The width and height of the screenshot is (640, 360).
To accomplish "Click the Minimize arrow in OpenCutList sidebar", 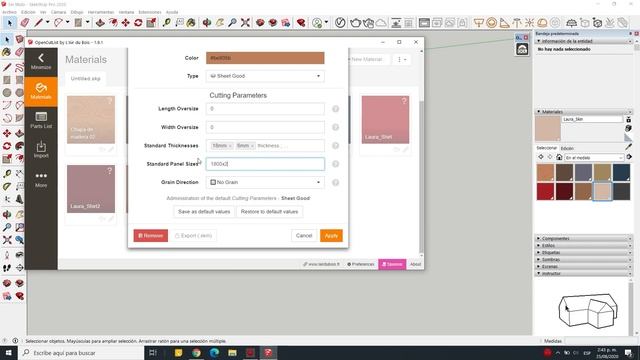I will 41,61.
